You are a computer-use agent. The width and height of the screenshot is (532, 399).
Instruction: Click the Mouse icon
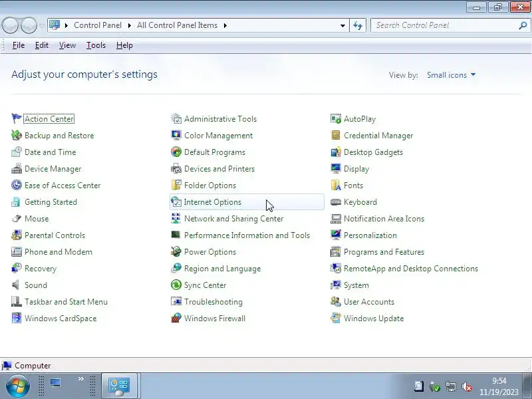point(16,219)
